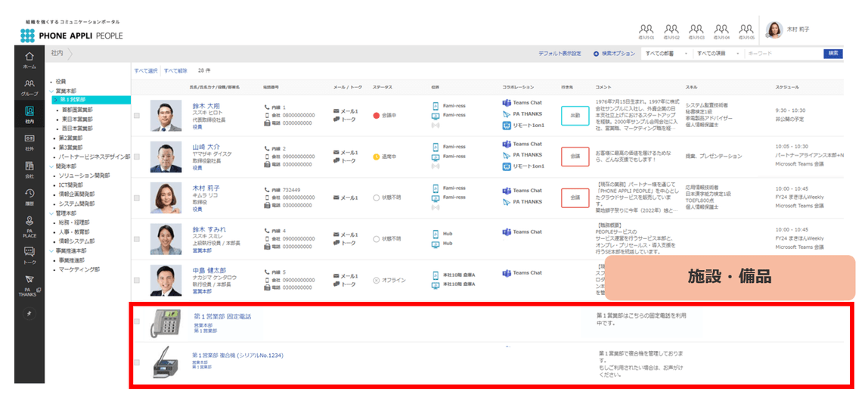Viewport: 868px width, 407px height.
Task: Open PA PLACE in the sidebar
Action: [29, 220]
